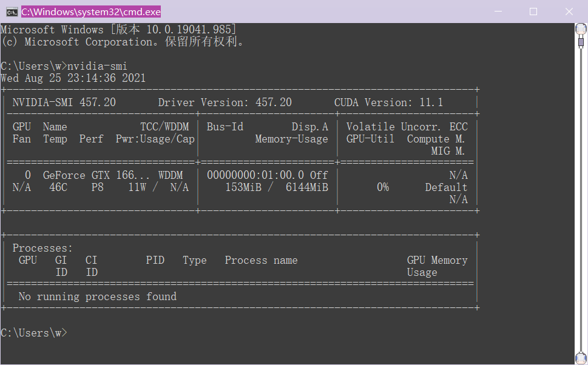Click the Processes: label
This screenshot has height=365, width=588.
coord(42,248)
